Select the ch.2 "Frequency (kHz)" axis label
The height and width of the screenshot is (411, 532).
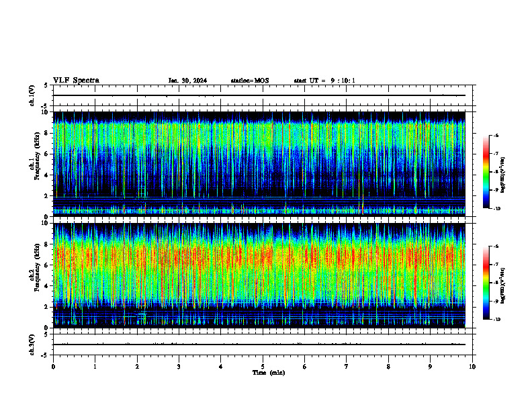(37, 267)
